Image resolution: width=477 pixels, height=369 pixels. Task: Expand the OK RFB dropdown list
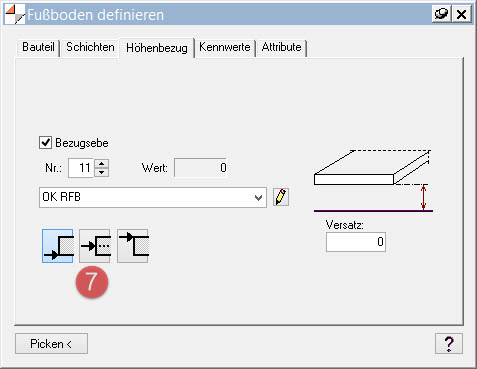point(258,197)
